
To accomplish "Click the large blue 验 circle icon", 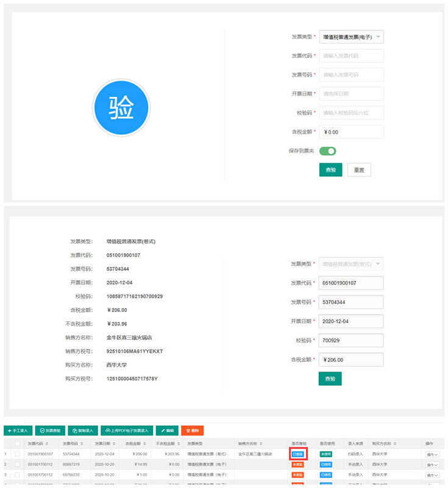I will point(121,109).
